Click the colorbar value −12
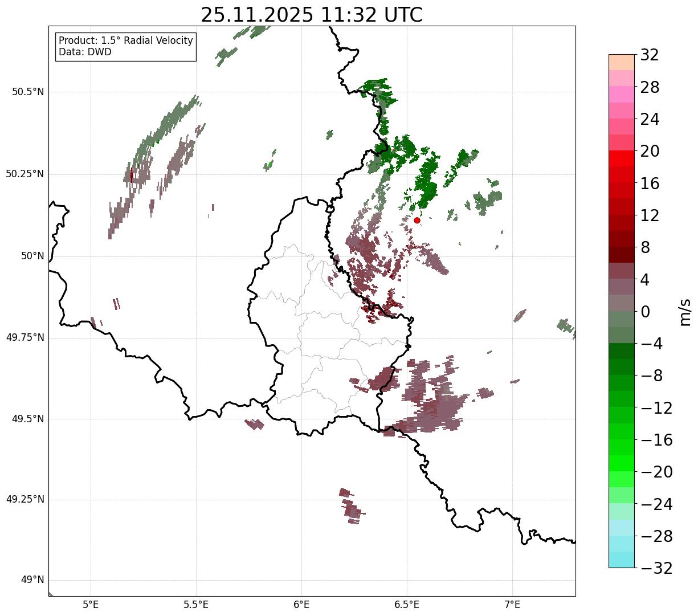 point(656,408)
